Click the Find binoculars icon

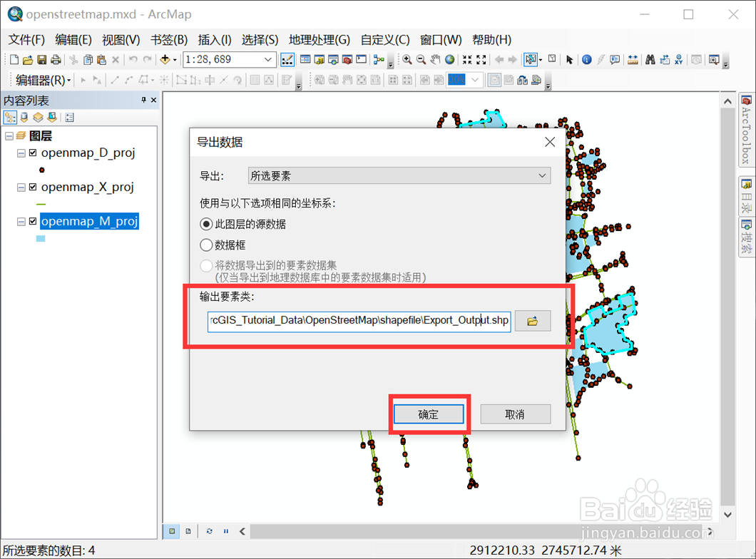(650, 59)
